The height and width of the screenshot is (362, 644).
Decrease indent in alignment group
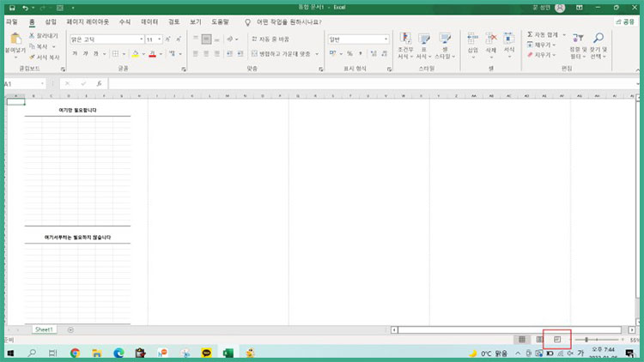tap(229, 54)
